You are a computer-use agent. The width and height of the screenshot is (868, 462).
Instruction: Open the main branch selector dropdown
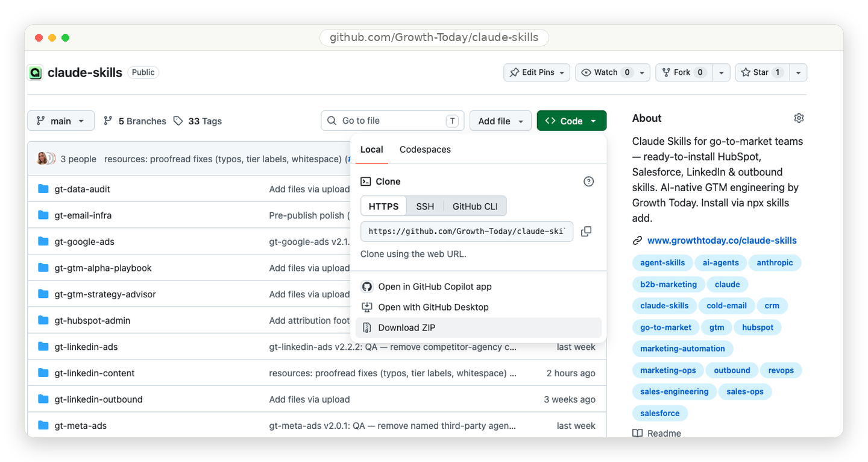[x=61, y=121]
